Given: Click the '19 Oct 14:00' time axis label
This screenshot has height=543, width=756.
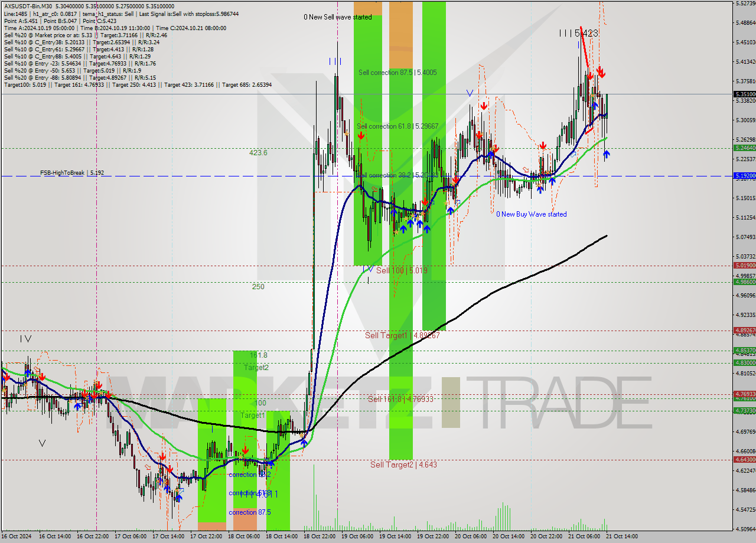Looking at the screenshot, I should pyautogui.click(x=395, y=537).
